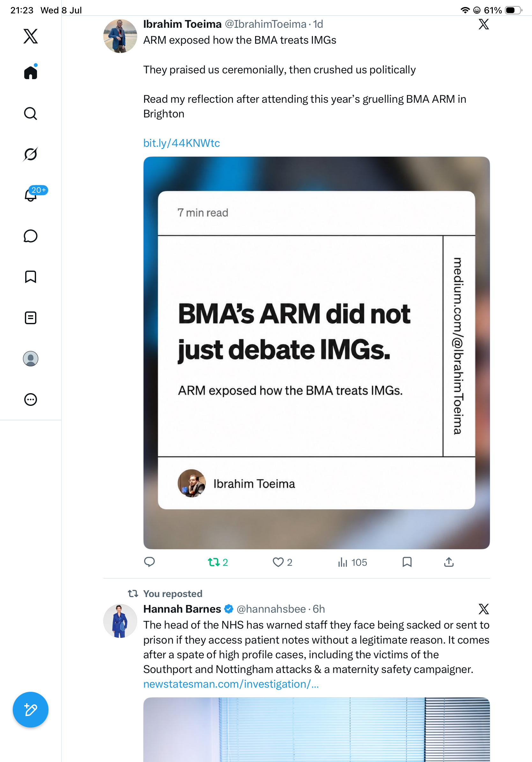Go to the Home feed icon

[31, 72]
